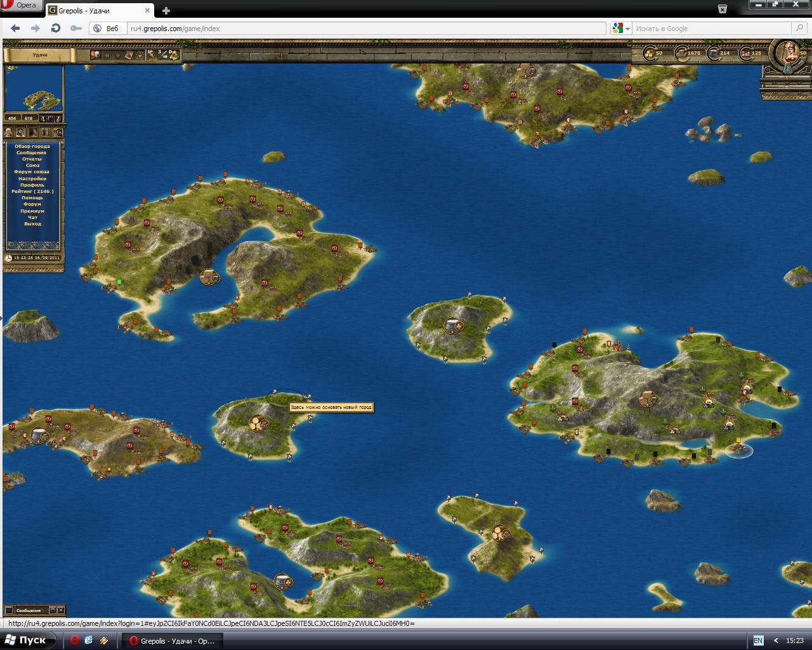The image size is (812, 650).
Task: Click the trade icon showing 0
Action: pos(173,55)
